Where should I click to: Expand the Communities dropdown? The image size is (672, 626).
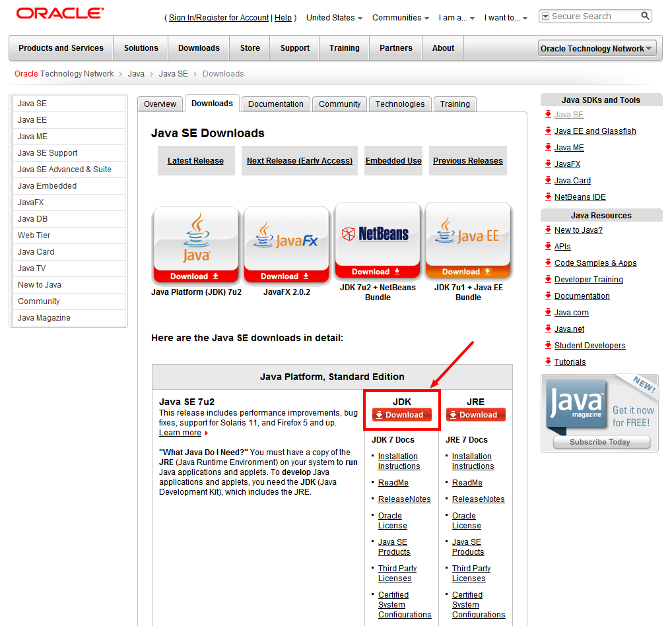[400, 18]
